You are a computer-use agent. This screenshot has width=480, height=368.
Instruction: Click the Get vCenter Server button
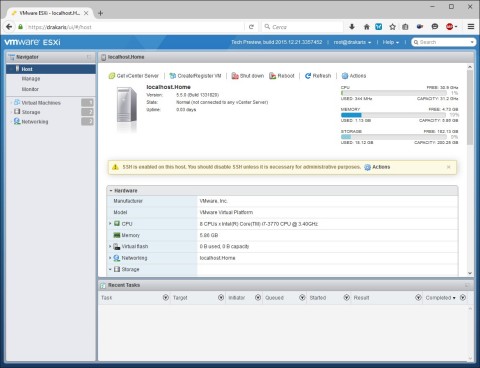pos(134,76)
